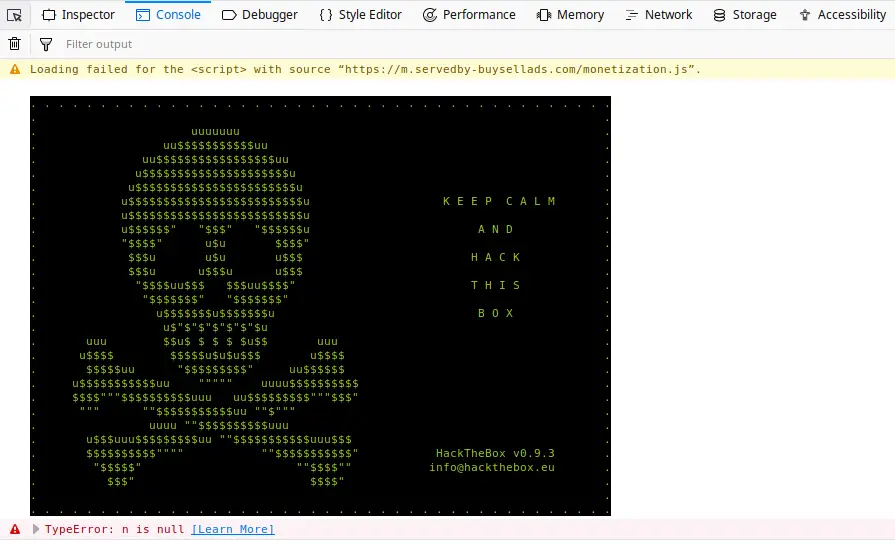Open the Learn More link
895x544 pixels.
coord(233,529)
